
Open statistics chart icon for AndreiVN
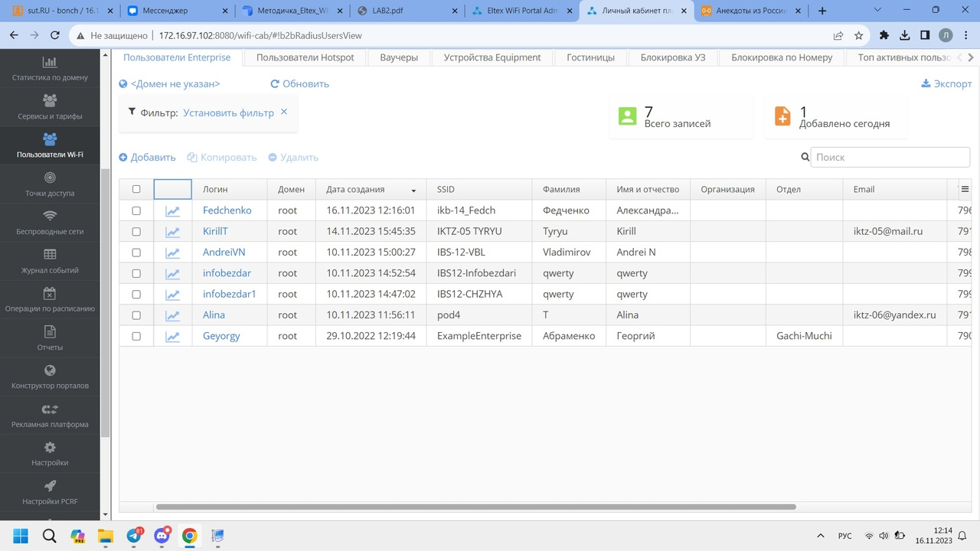[x=173, y=253]
